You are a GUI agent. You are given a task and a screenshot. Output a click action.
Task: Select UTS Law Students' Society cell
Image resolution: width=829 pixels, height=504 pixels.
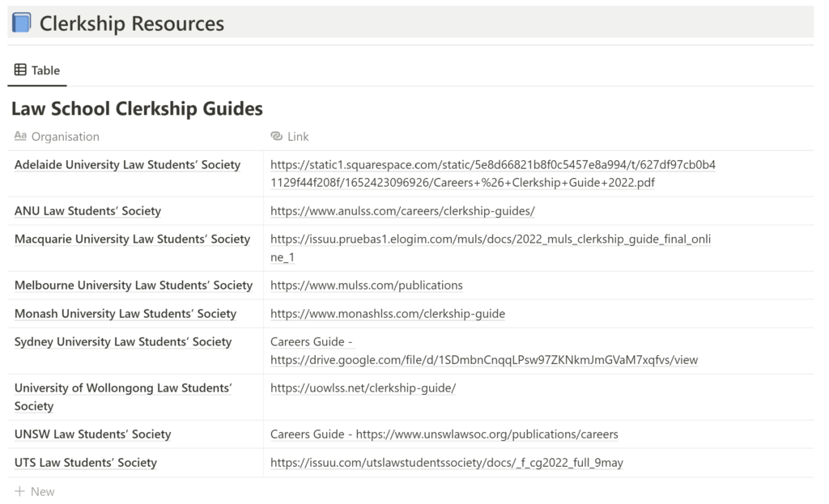[x=135, y=463]
